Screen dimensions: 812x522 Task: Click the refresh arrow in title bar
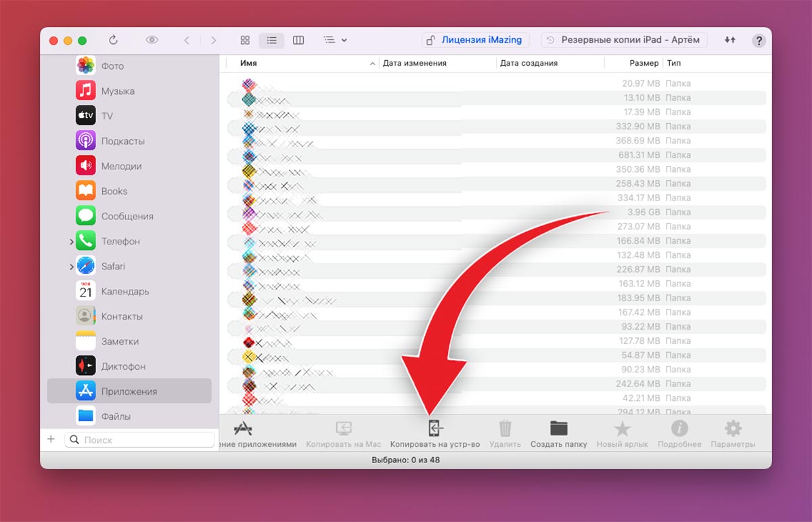[x=113, y=40]
